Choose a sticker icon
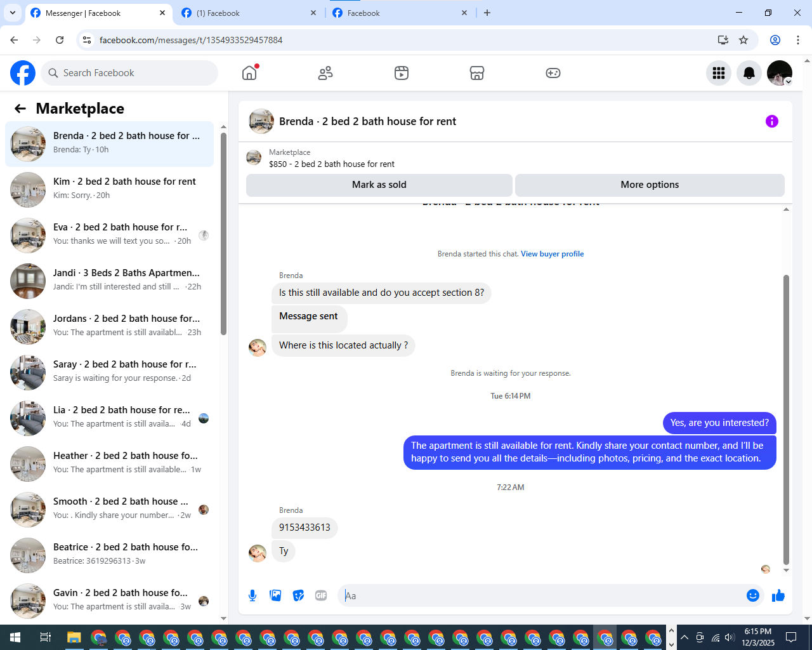 [x=298, y=595]
